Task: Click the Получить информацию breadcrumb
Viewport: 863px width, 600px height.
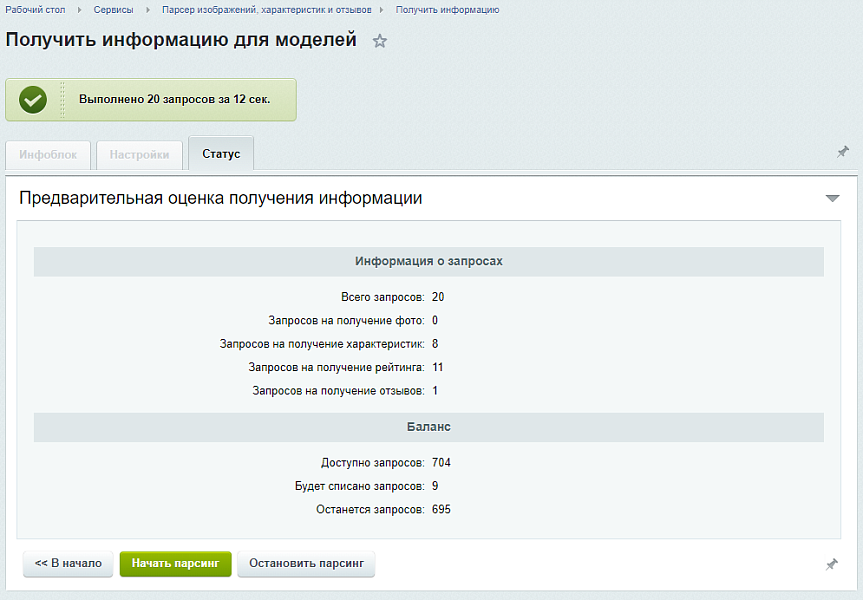Action: 447,10
